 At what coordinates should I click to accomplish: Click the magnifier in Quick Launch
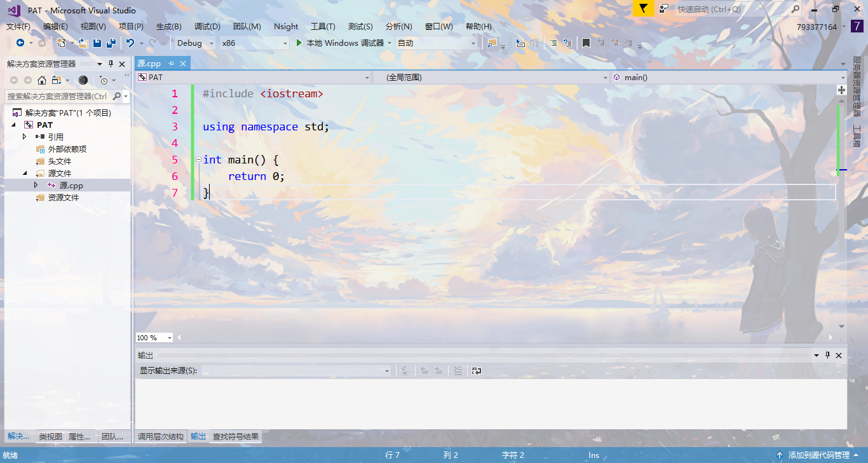coord(796,9)
